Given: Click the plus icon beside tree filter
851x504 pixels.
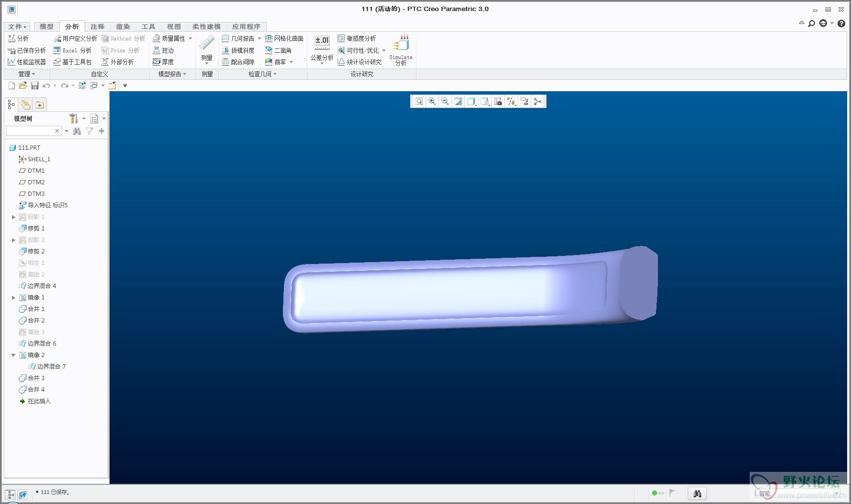Looking at the screenshot, I should (x=101, y=131).
